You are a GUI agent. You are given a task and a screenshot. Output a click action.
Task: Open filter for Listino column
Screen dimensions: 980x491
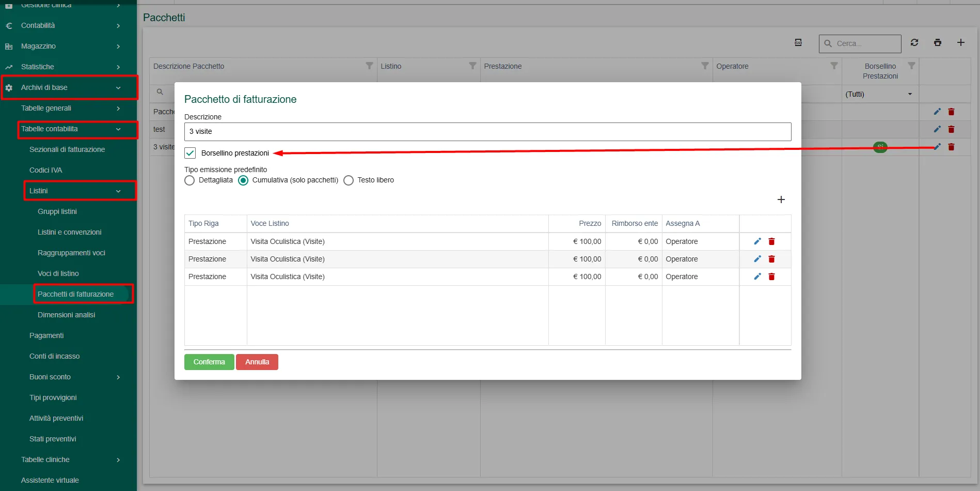[x=472, y=66]
